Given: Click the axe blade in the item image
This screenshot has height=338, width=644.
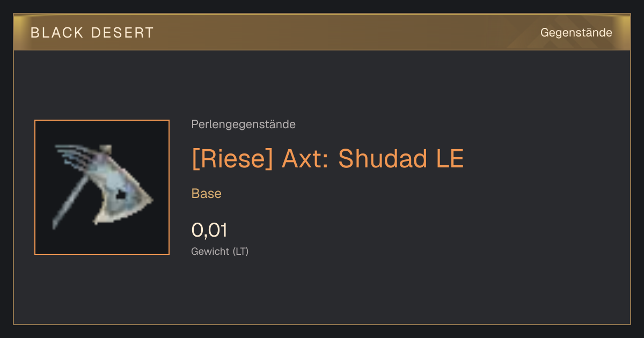Looking at the screenshot, I should pos(125,188).
